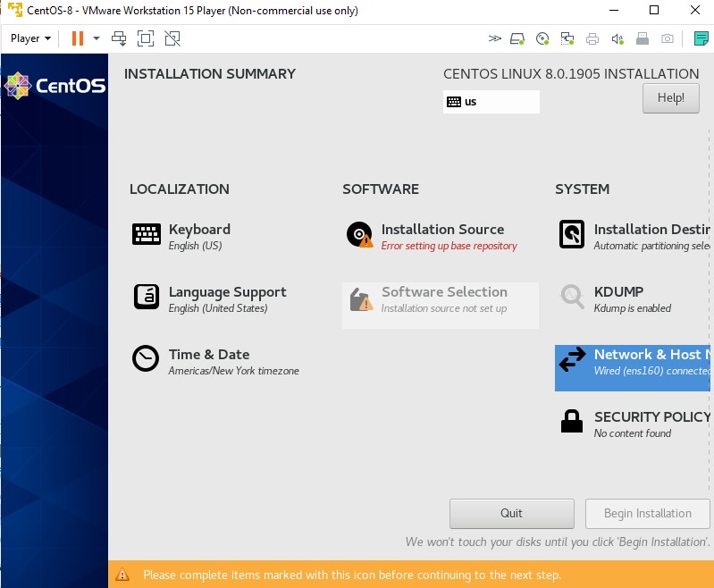Click the hard disk device icon
Screen dimensions: 714x588
coord(517,39)
